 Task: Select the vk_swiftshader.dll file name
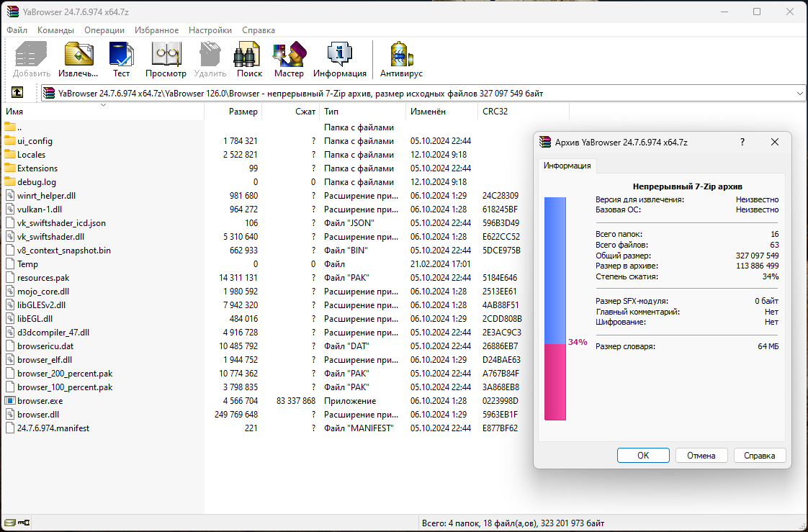[50, 237]
